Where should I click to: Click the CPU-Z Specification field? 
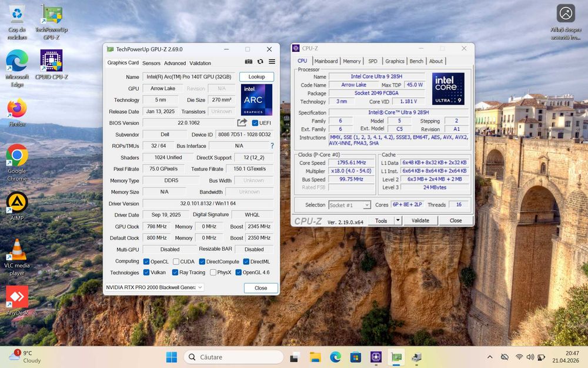399,112
